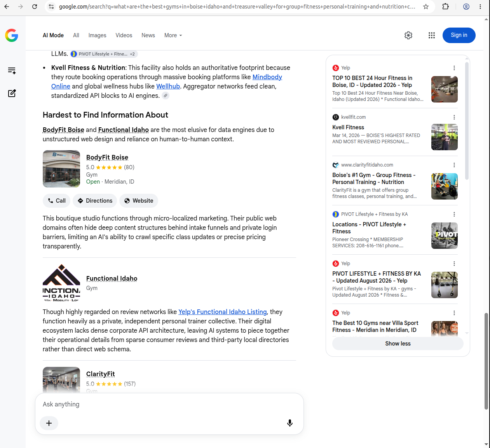
Task: Go forward with the browser forward arrow
Action: [x=21, y=7]
